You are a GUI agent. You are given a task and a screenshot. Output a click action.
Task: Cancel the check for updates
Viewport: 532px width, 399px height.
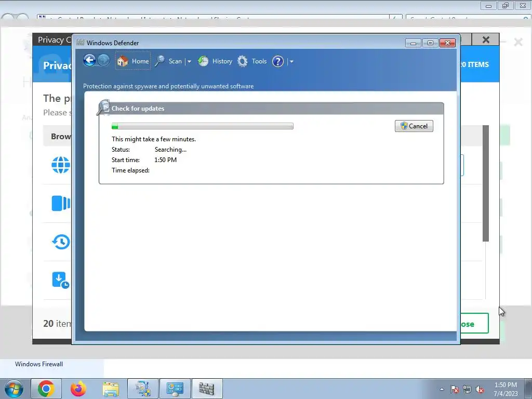414,126
